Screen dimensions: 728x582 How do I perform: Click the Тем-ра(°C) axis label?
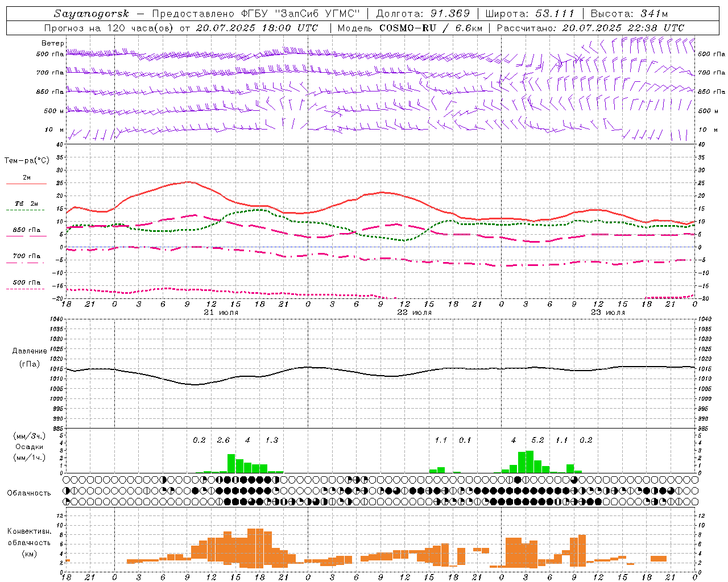(27, 161)
